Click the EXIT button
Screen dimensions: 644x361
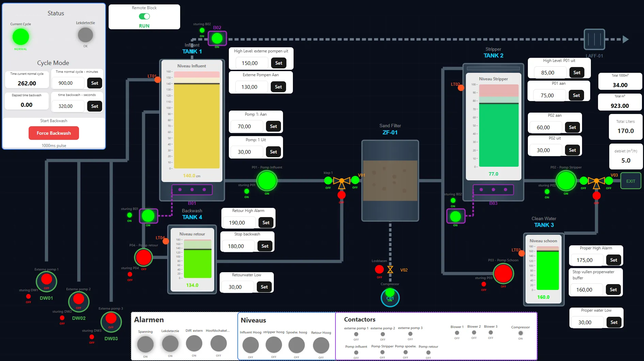(631, 181)
